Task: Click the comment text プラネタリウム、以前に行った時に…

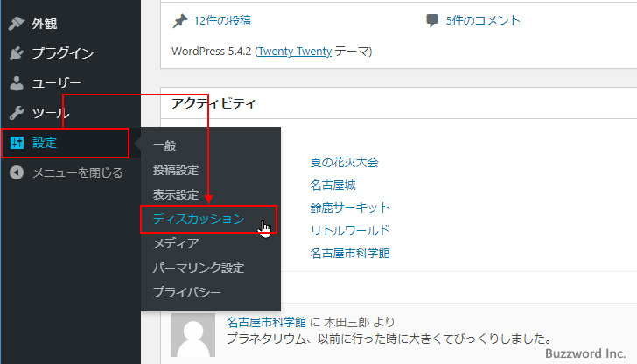Action: tap(389, 339)
